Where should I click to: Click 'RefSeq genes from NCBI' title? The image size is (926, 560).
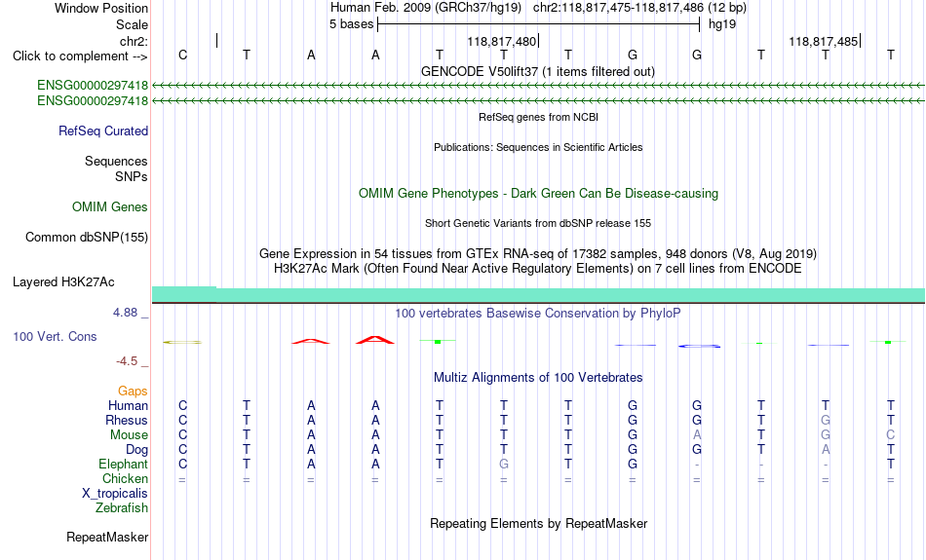(x=538, y=117)
